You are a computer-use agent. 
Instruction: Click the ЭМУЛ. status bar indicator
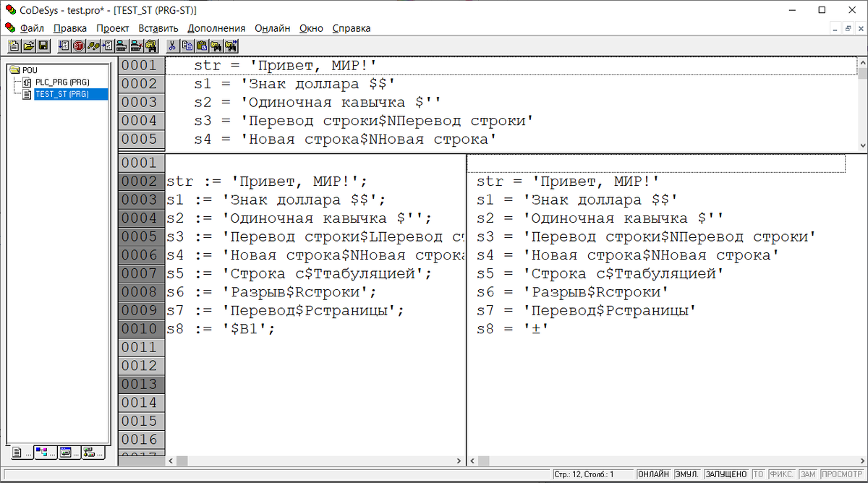(x=686, y=474)
